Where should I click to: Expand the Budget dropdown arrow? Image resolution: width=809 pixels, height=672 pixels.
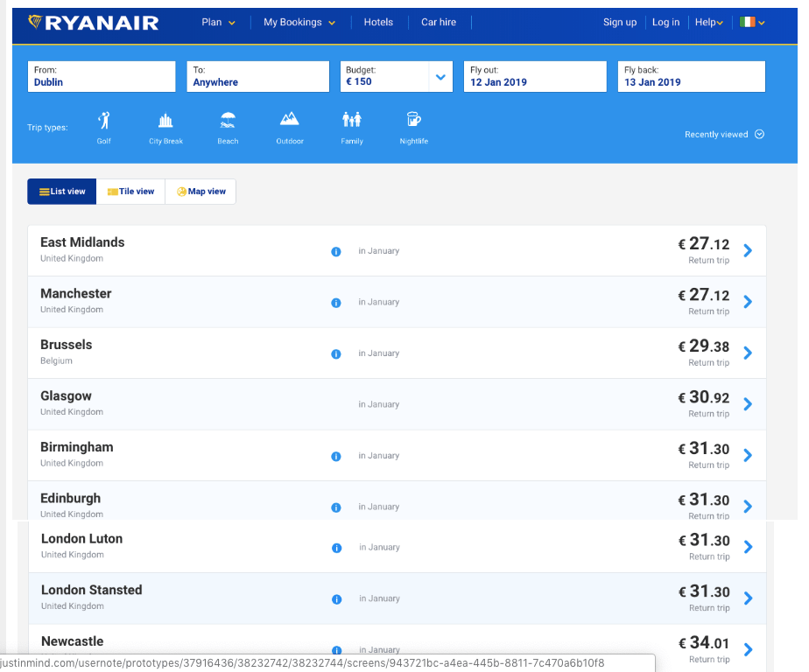coord(440,77)
